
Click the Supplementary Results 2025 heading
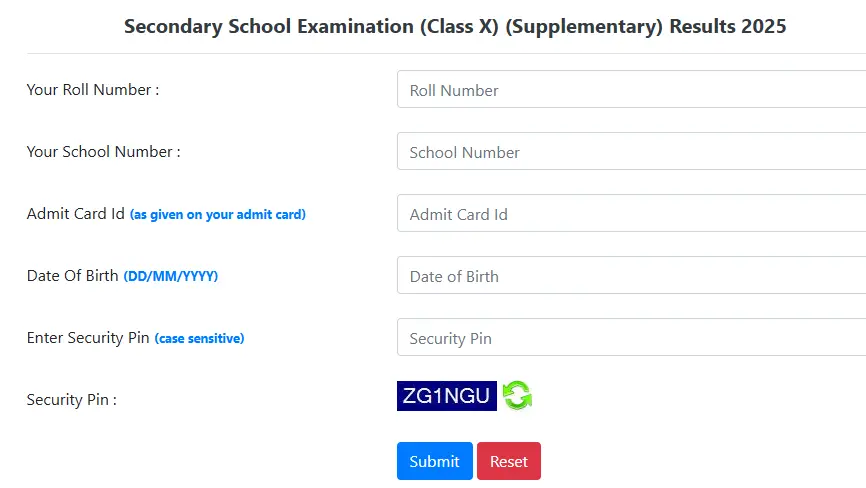[x=455, y=27]
